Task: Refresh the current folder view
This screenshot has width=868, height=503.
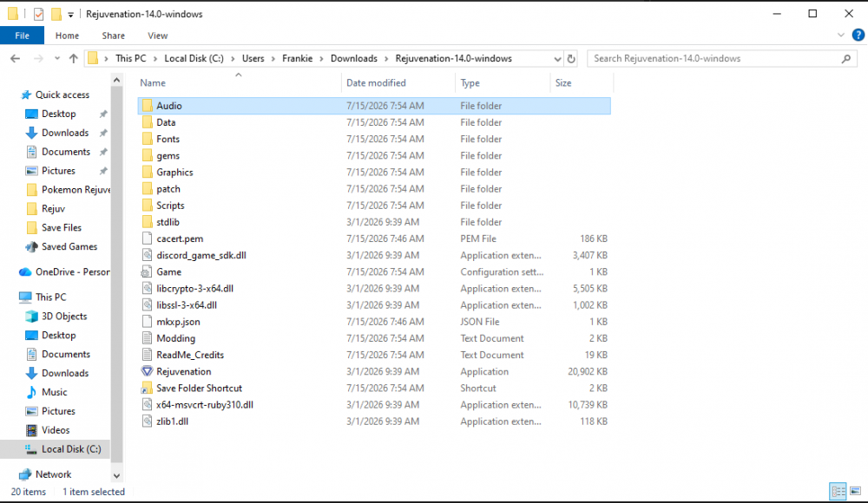Action: (x=571, y=58)
